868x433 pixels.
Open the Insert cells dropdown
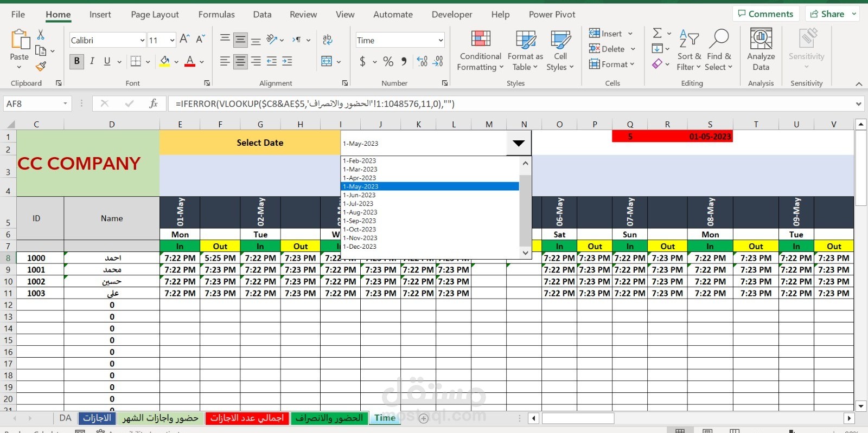[x=630, y=34]
